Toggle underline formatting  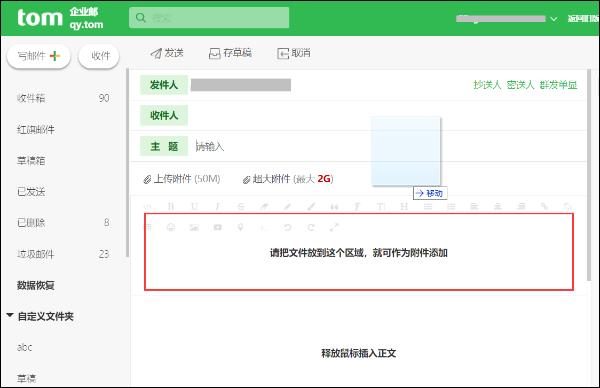194,206
